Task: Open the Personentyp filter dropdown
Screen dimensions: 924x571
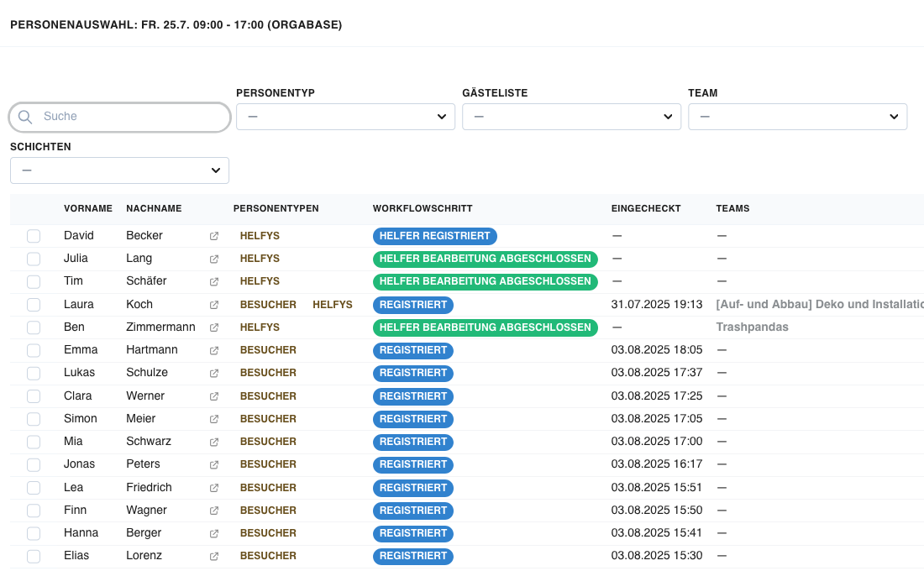Action: tap(345, 117)
